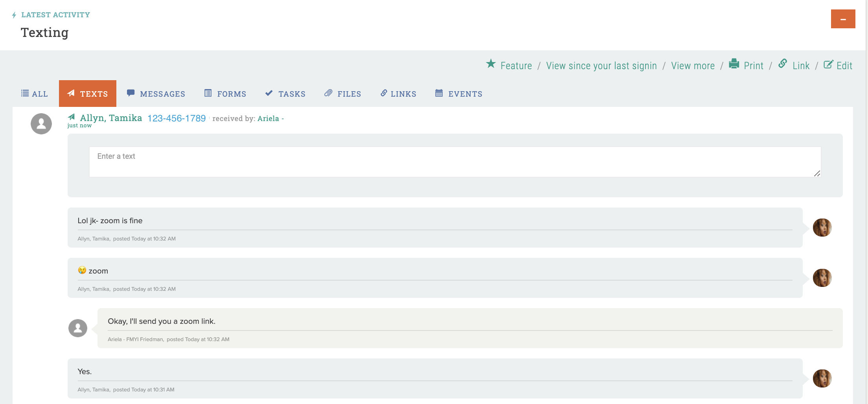
Task: Select the Texts tab
Action: 88,94
